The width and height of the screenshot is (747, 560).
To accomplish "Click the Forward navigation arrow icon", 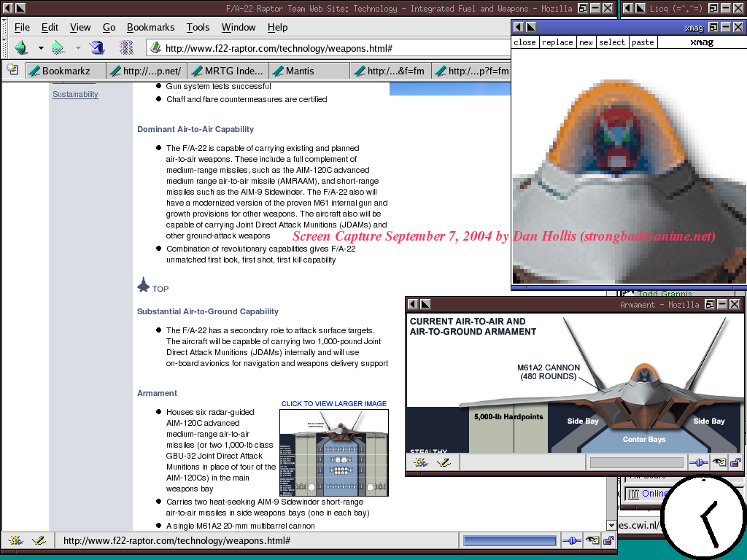I will coord(58,48).
